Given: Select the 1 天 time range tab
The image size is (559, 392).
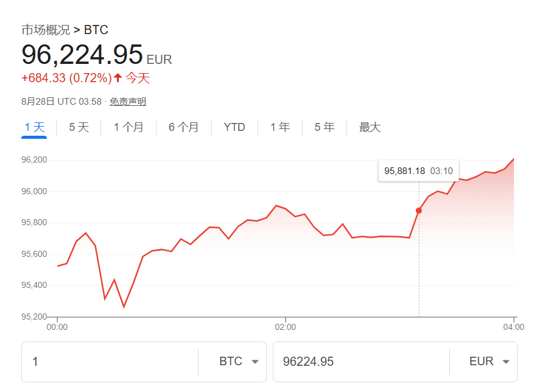Looking at the screenshot, I should [x=35, y=127].
